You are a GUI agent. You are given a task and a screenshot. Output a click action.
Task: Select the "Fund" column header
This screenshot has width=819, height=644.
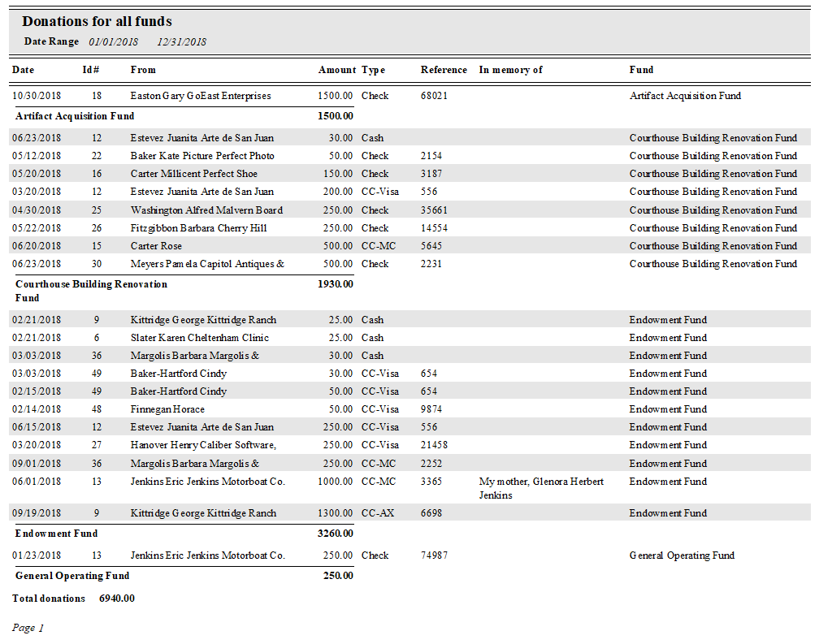point(641,70)
